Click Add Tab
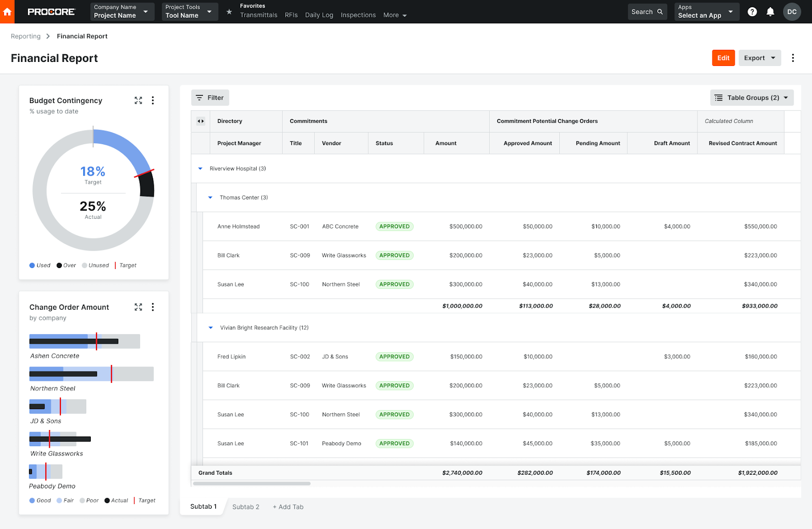The width and height of the screenshot is (812, 529). (288, 507)
